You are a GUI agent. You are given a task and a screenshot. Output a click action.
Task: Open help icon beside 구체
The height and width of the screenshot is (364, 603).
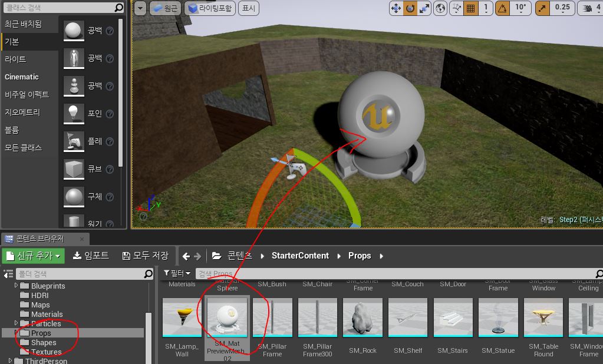(110, 197)
